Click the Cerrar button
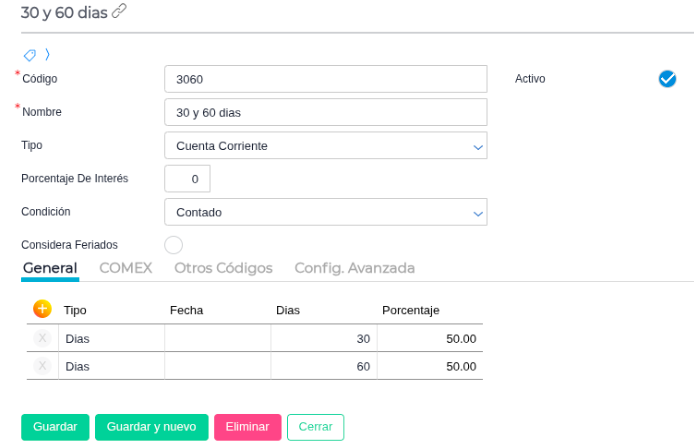The height and width of the screenshot is (446, 694). pos(315,427)
